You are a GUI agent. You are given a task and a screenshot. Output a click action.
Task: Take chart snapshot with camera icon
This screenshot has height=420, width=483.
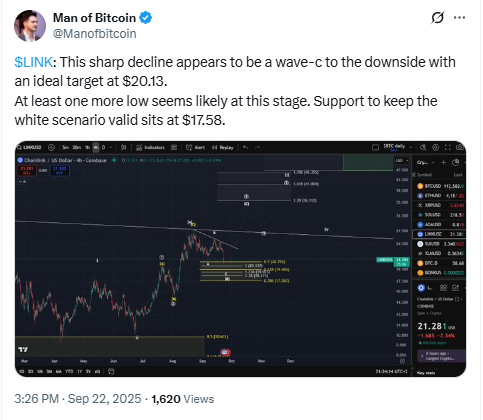460,147
